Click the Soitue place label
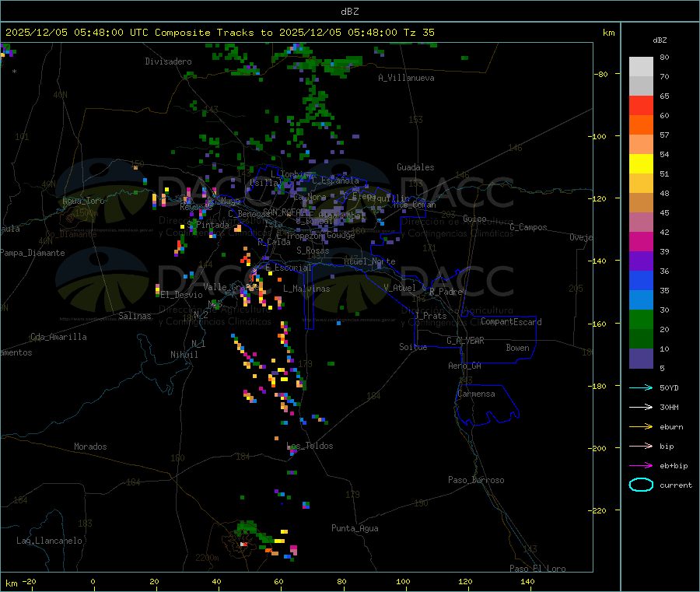The width and height of the screenshot is (700, 592). coord(413,347)
